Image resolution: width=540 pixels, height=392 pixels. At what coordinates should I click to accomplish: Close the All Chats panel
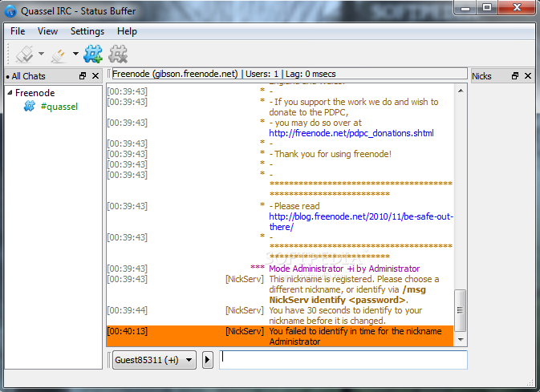[95, 75]
